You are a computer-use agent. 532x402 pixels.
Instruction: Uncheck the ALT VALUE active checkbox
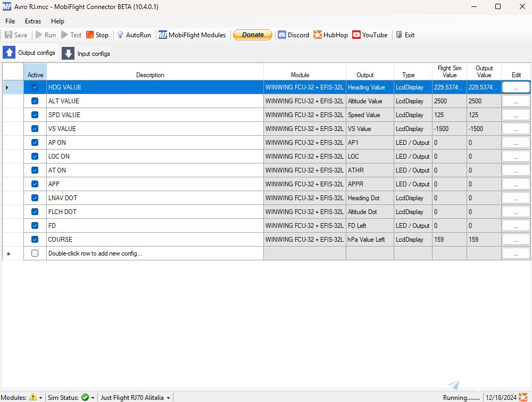click(35, 101)
